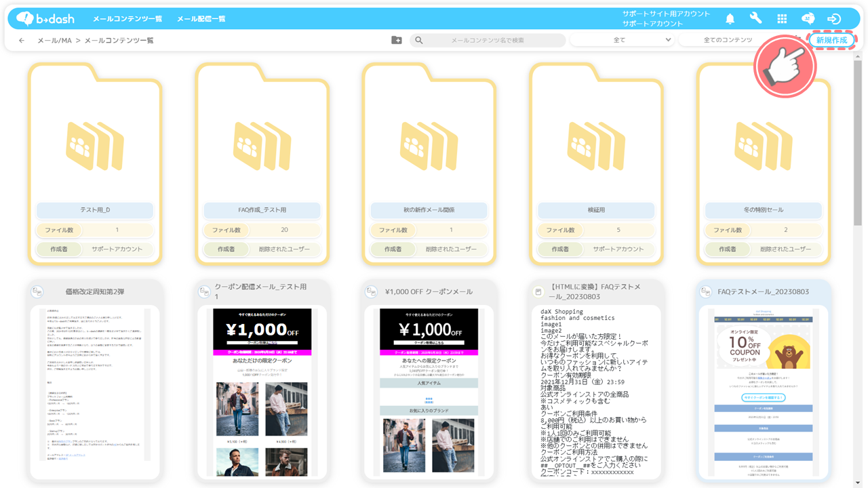Click the mail icon beside ¥1,000 OFF クーポンメール
This screenshot has width=868, height=488.
372,292
